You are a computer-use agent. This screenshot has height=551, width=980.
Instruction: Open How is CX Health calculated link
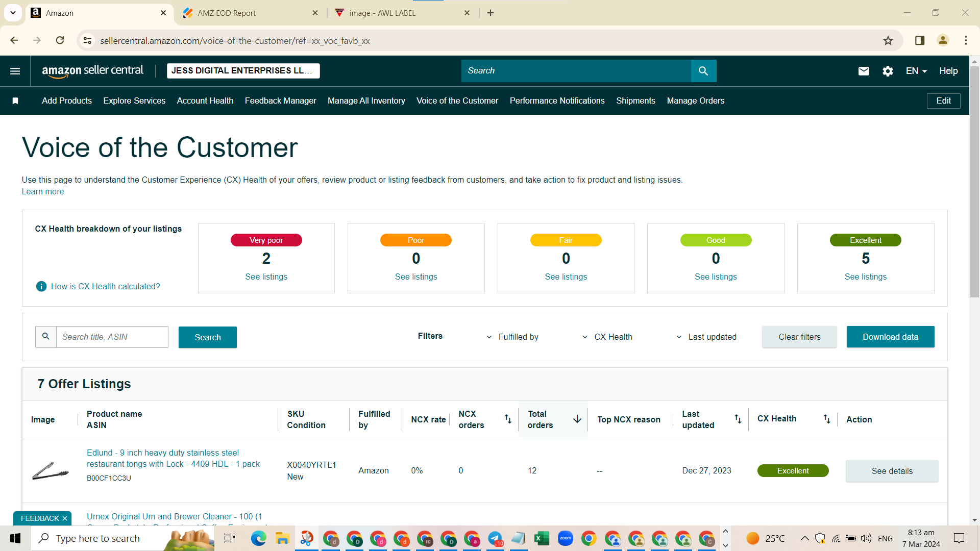coord(105,286)
